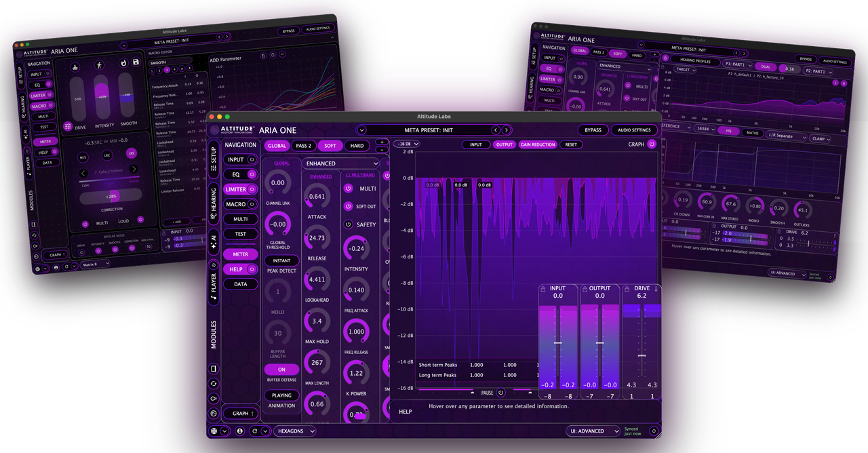
Task: Toggle the PAUSE power icon under graph
Action: pos(500,393)
